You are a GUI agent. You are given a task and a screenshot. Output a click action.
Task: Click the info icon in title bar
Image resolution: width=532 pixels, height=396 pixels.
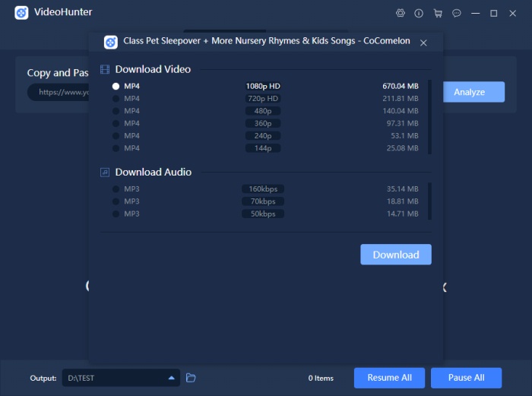coord(419,13)
